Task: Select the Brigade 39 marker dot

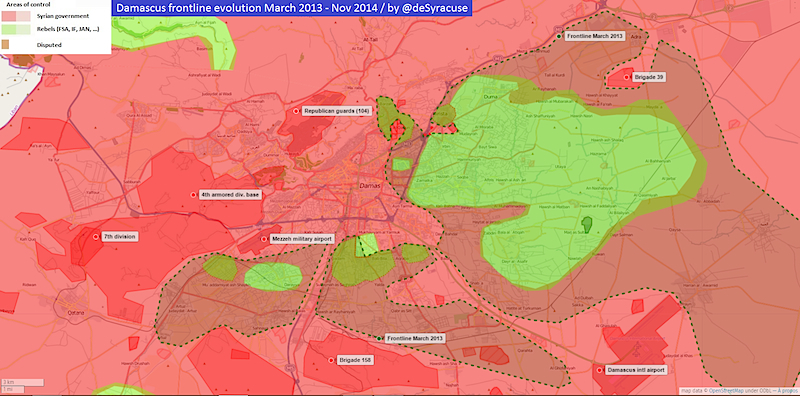Action: (626, 78)
